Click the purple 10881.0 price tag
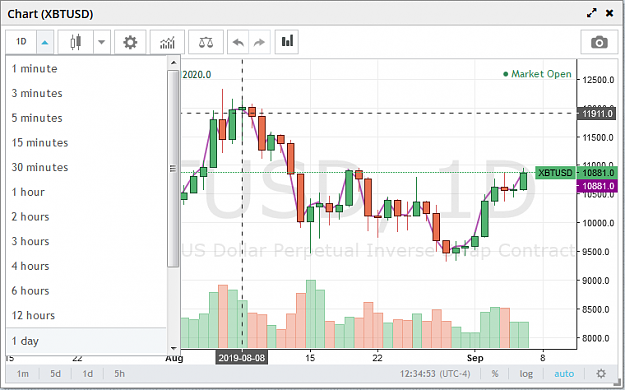 pos(597,186)
